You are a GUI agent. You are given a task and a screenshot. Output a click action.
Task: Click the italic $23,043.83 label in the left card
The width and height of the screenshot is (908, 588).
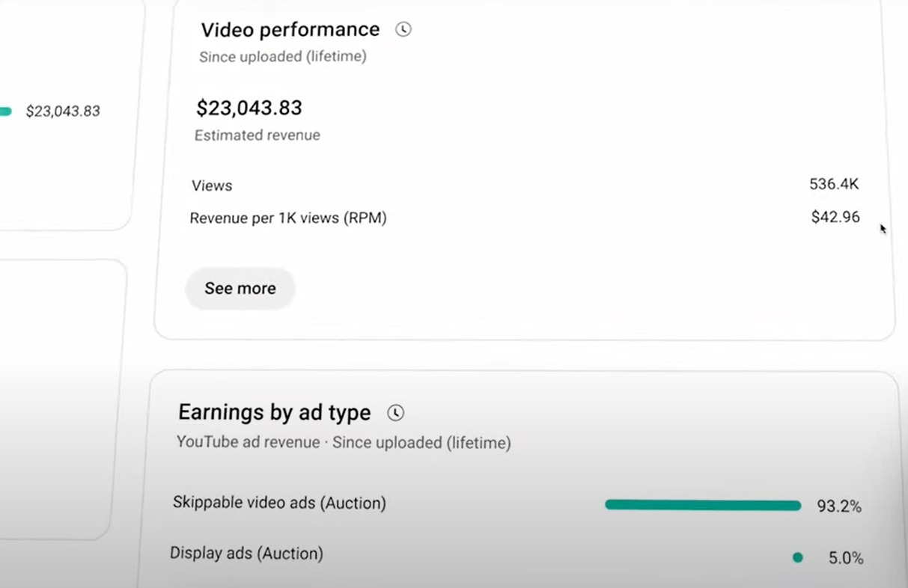click(x=63, y=111)
